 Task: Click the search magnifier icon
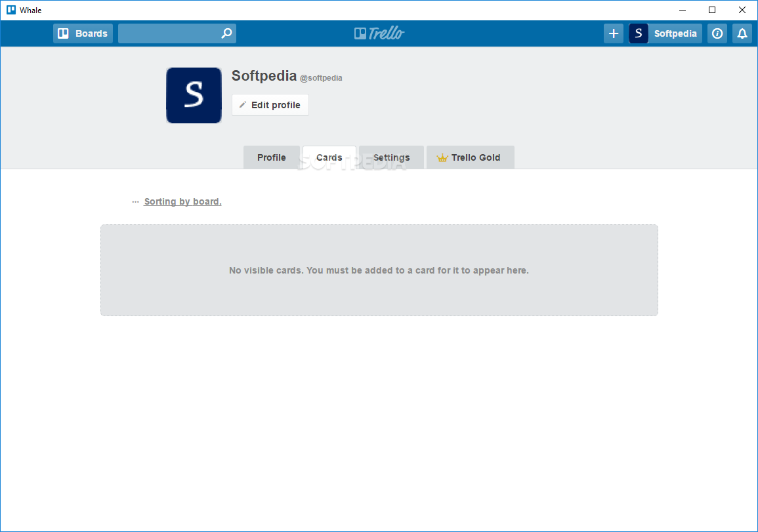(226, 33)
